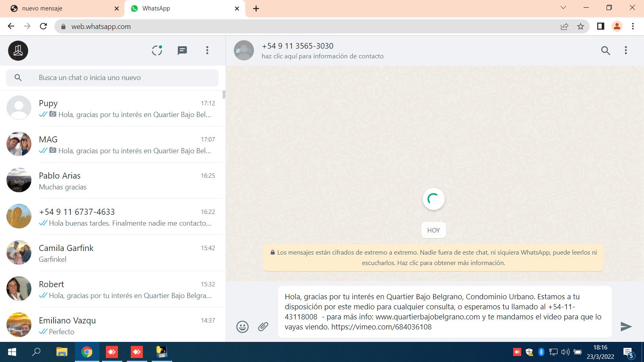Start a new chat with the message icon
Screen dimensions: 644x362
click(182, 50)
